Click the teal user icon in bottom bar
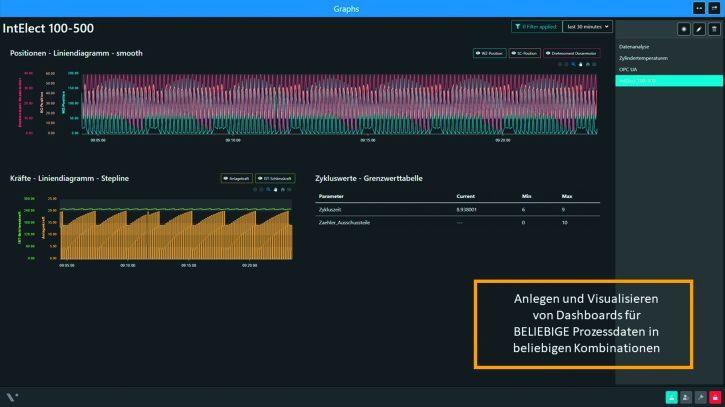Viewport: 725px width, 407px height. click(671, 397)
